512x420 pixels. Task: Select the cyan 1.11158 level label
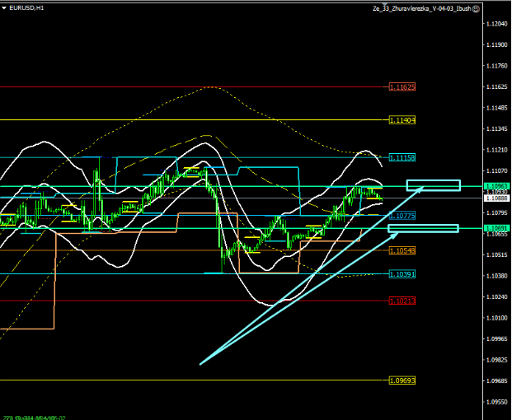(402, 156)
